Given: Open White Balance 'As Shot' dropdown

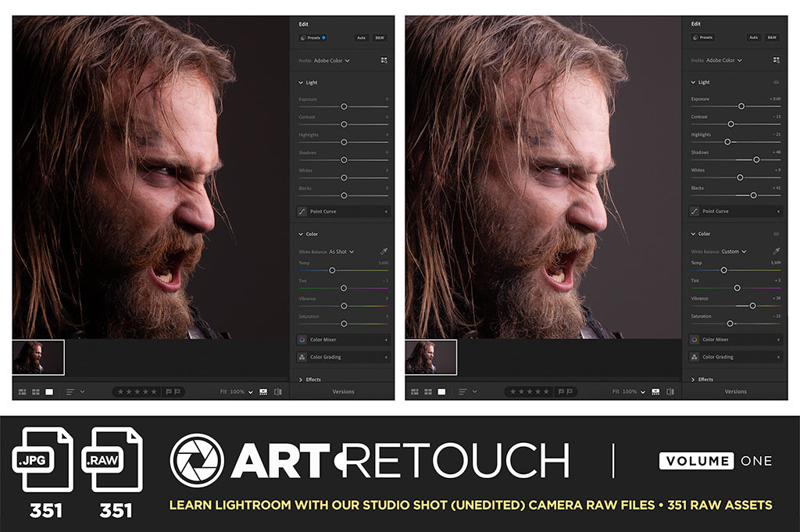Looking at the screenshot, I should point(341,252).
